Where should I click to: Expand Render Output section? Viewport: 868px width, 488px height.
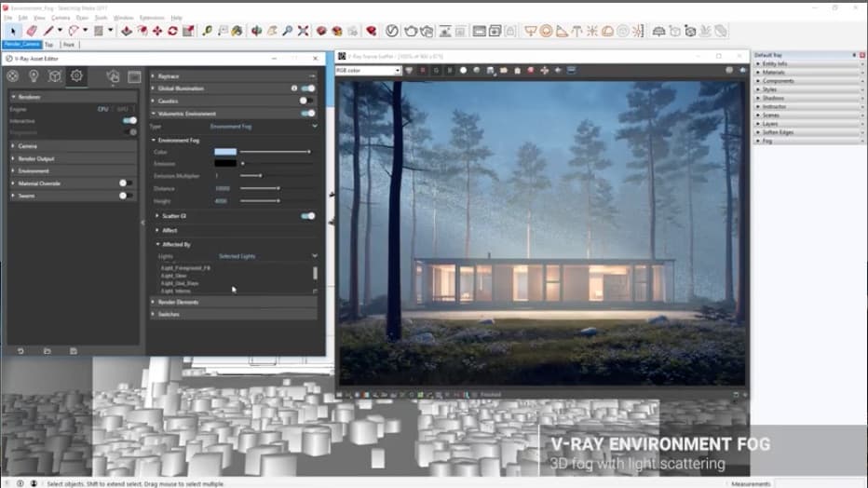click(x=73, y=159)
